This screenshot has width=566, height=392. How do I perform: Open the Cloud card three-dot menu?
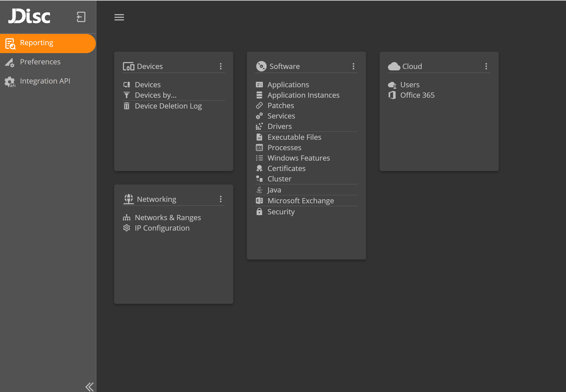click(x=486, y=66)
